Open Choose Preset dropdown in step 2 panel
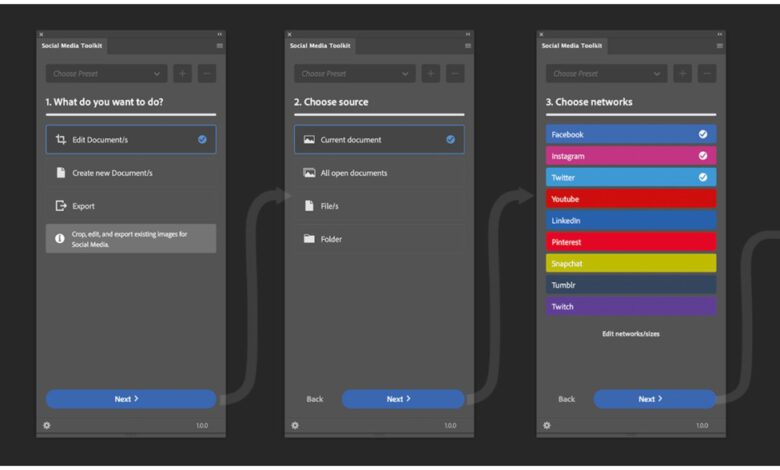The width and height of the screenshot is (780, 470). click(355, 74)
